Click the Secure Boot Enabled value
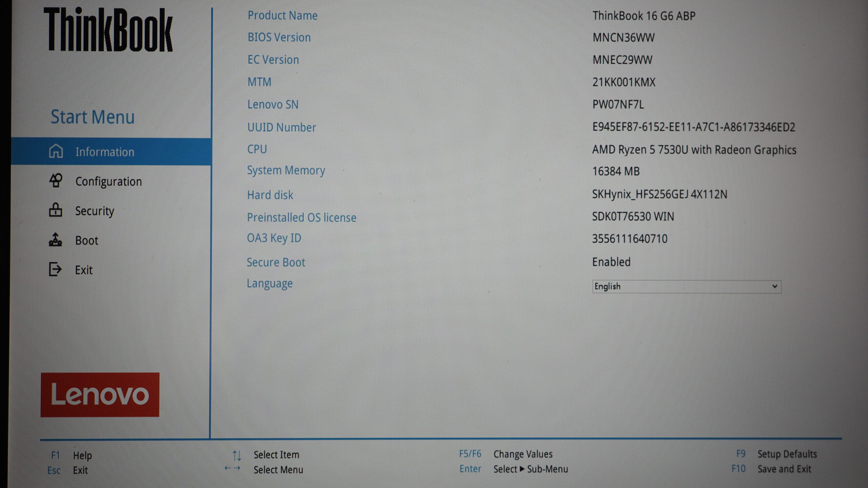The image size is (868, 488). pyautogui.click(x=611, y=262)
